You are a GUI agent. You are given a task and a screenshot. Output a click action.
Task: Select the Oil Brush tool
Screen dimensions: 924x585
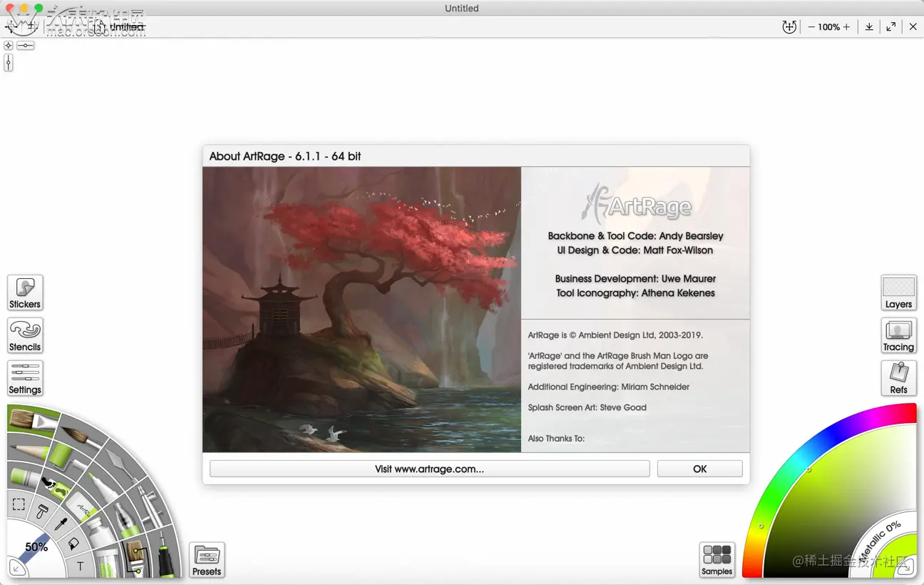33,420
